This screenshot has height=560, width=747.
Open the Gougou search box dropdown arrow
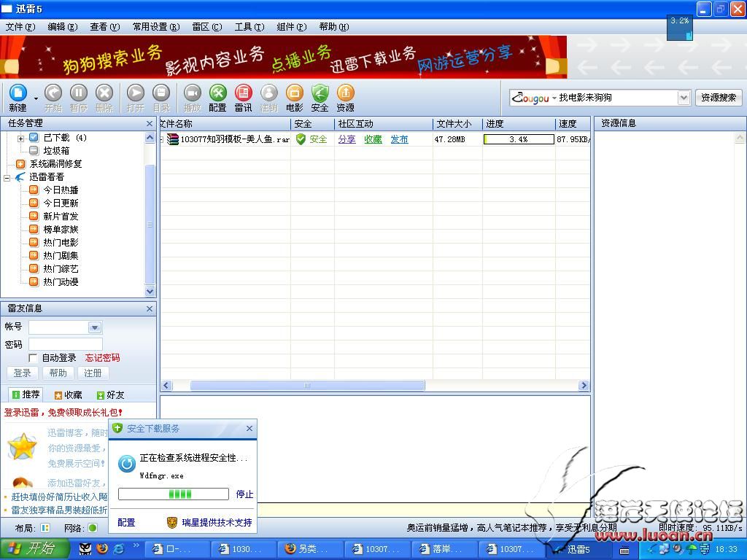[x=684, y=98]
